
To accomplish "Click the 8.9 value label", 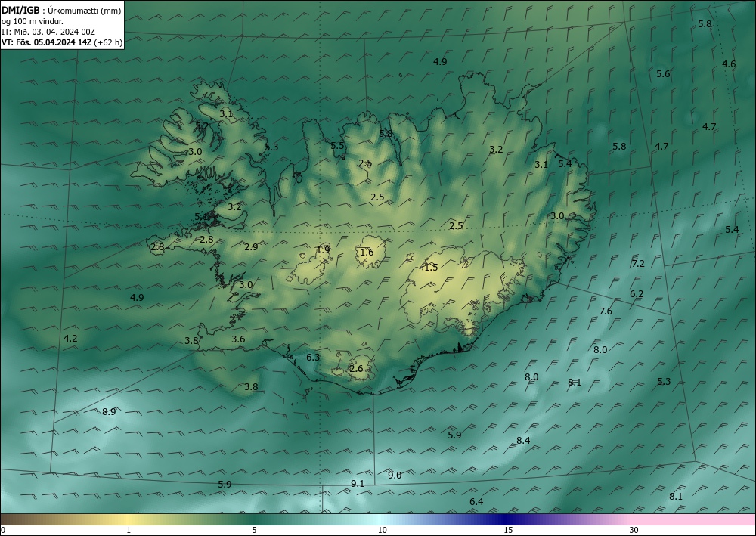I will (109, 412).
